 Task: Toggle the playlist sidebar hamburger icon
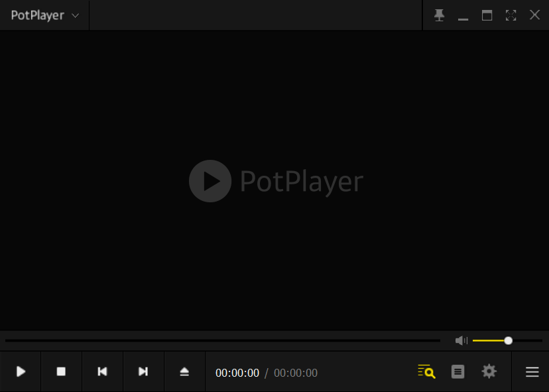click(532, 372)
